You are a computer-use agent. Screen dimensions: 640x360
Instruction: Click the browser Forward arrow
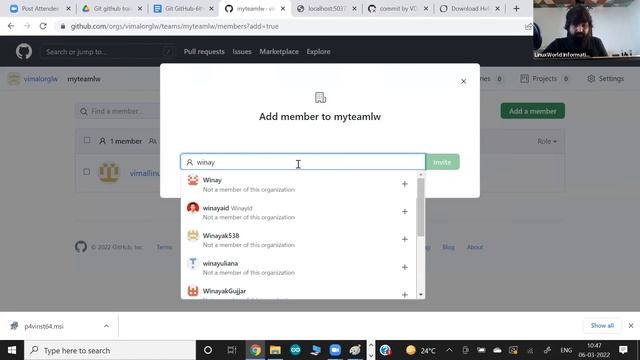pyautogui.click(x=27, y=26)
